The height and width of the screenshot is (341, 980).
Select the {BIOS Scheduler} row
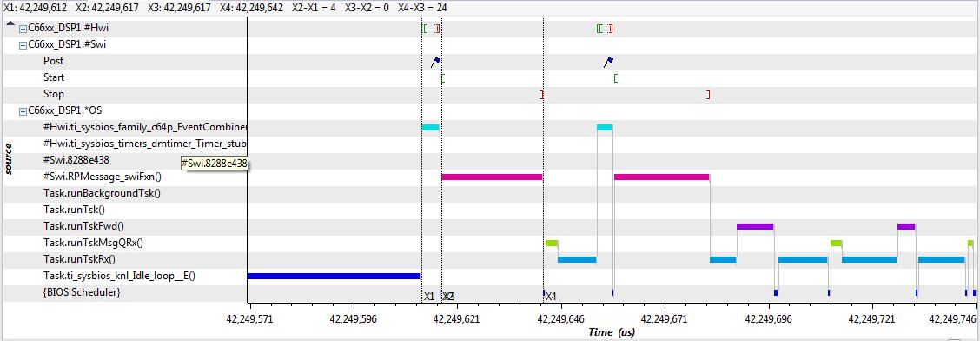82,292
